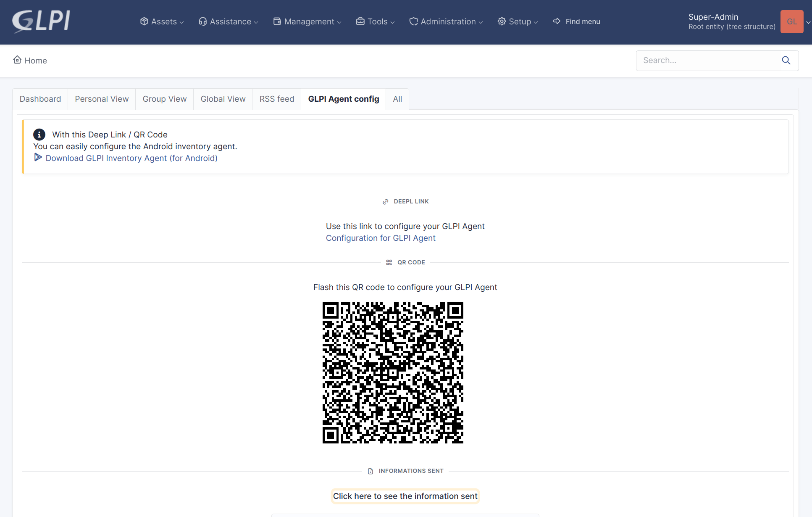Screen dimensions: 812x517
Task: Click Configuration for GLPI Agent link
Action: [381, 238]
